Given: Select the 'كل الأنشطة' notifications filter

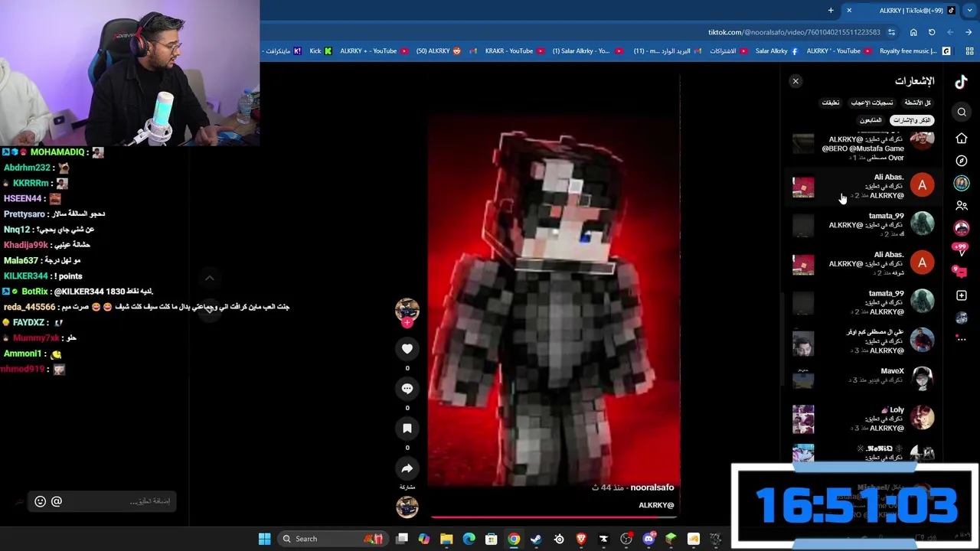Looking at the screenshot, I should pos(917,103).
